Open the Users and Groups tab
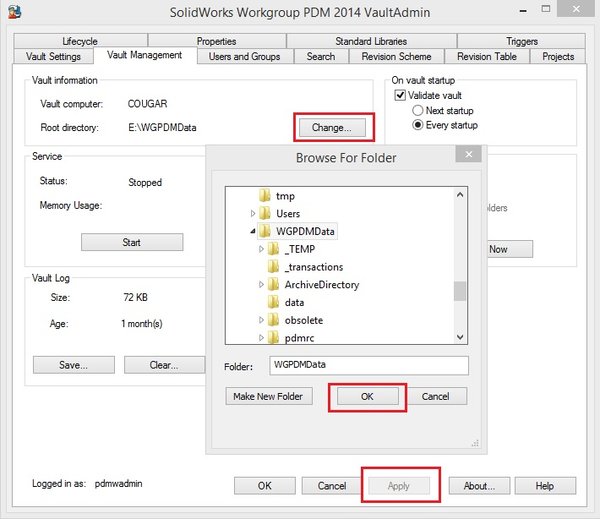 pos(245,56)
